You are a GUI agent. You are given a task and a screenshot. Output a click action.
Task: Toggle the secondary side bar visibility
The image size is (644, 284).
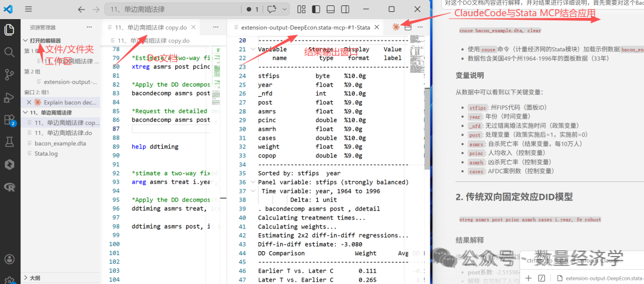tap(345, 9)
